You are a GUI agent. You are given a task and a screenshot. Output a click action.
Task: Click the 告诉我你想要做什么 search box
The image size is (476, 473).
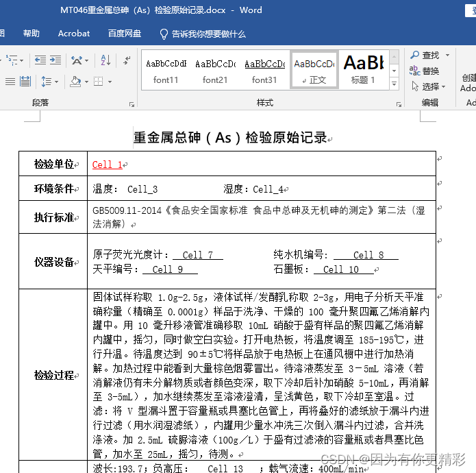point(209,34)
